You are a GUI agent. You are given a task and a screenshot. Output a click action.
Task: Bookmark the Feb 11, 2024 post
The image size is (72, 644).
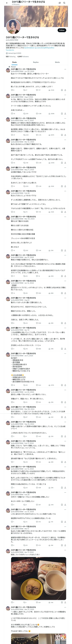point(61,135)
